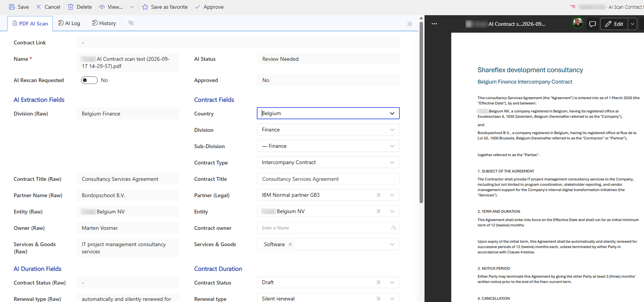This screenshot has width=644, height=302.
Task: Open the Contract Type dropdown
Action: [x=328, y=162]
